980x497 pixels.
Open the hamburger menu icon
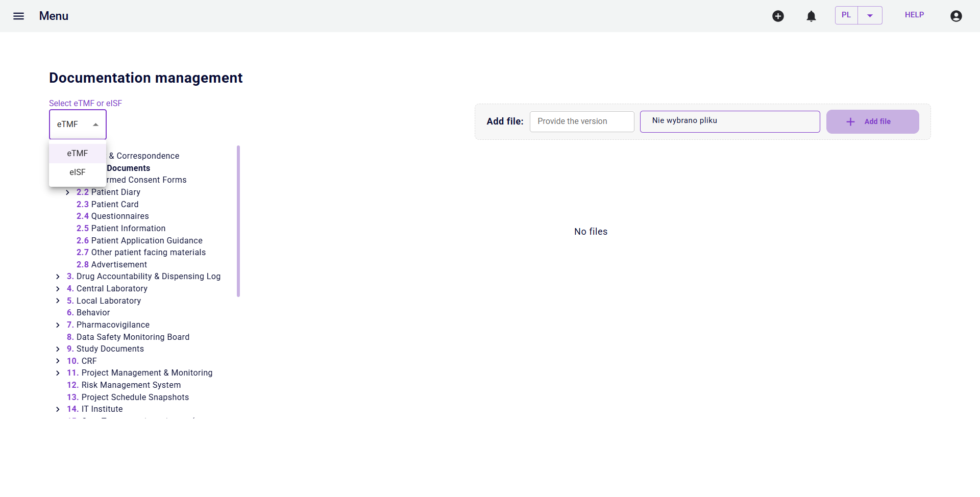point(19,16)
